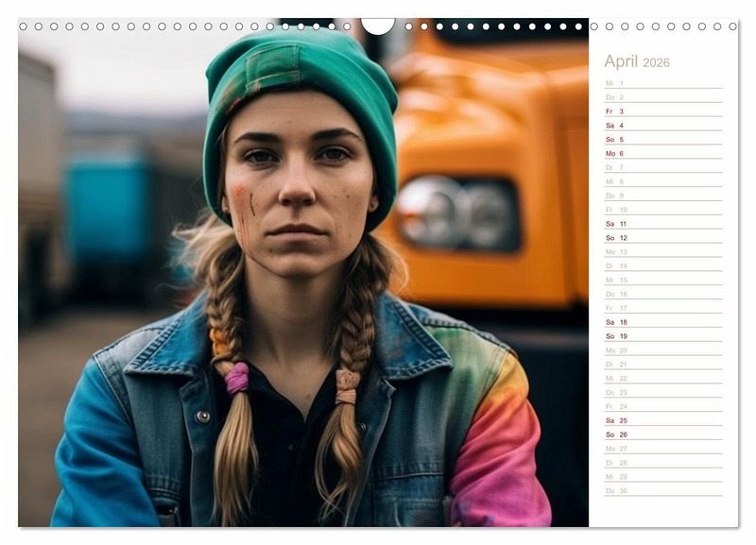The width and height of the screenshot is (756, 545).
Task: Select the Mo 6 date row
Action: 662,153
